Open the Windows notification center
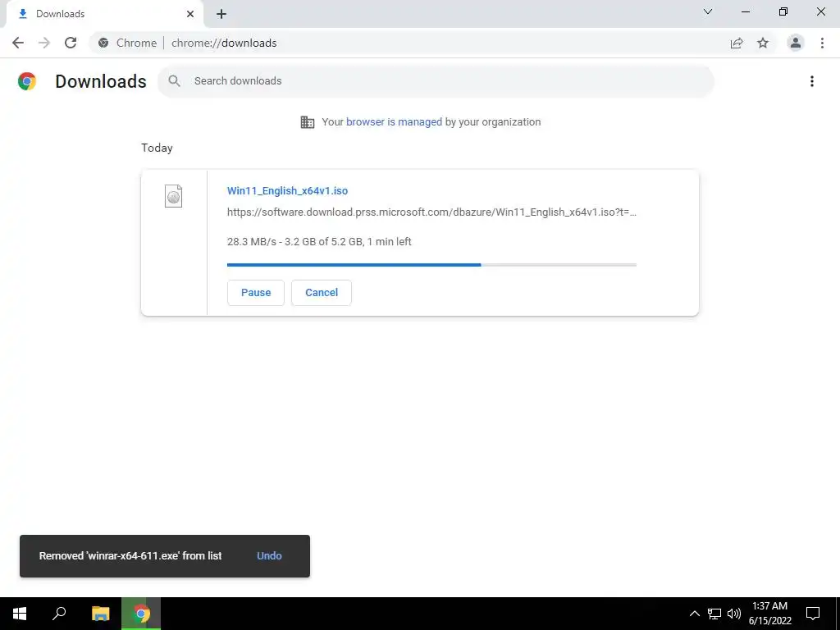Image resolution: width=840 pixels, height=630 pixels. (x=813, y=614)
